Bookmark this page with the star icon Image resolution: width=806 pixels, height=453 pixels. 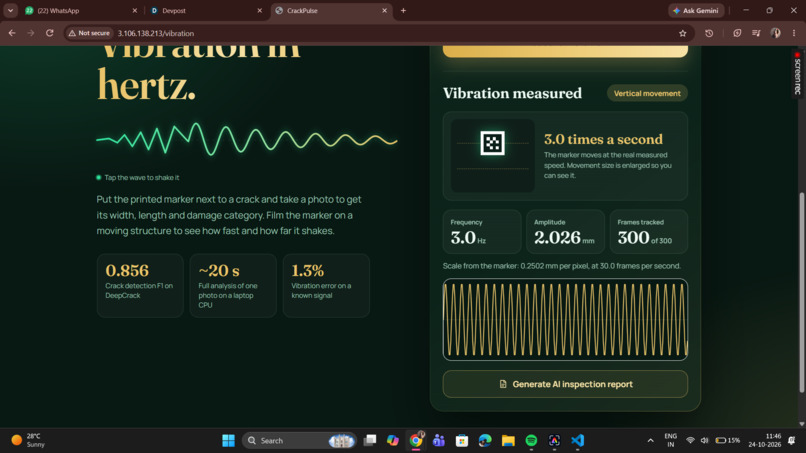(x=683, y=33)
